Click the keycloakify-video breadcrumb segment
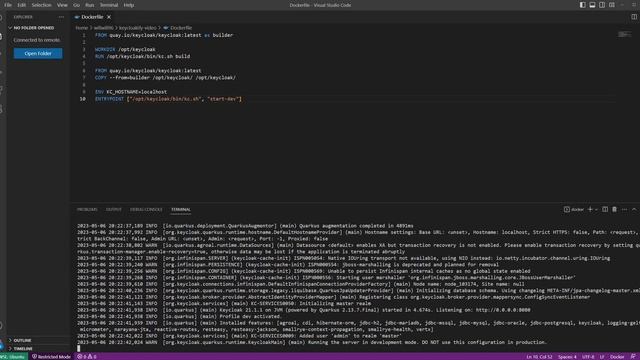This screenshot has width=640, height=360. coord(138,28)
